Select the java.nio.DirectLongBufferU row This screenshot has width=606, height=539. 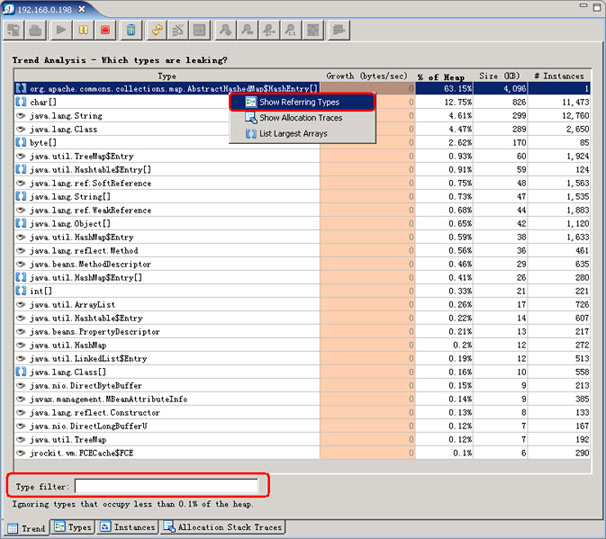[302, 426]
